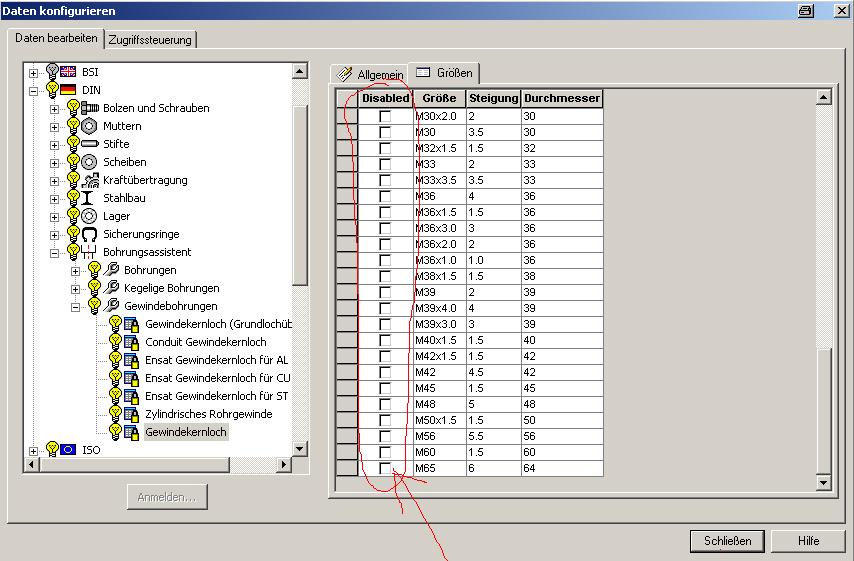Screen dimensions: 854x561
Task: Check the Disabled box for M30x2.0
Action: coord(385,117)
